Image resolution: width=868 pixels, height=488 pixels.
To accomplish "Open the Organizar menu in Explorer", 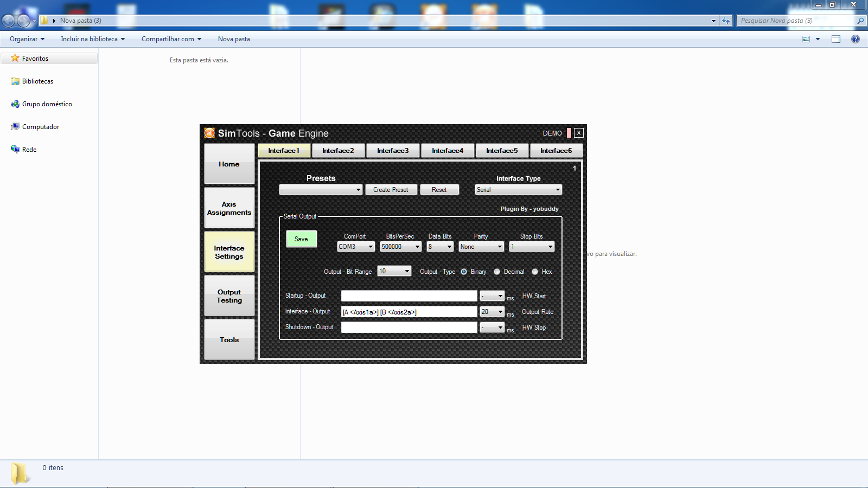I will point(27,39).
